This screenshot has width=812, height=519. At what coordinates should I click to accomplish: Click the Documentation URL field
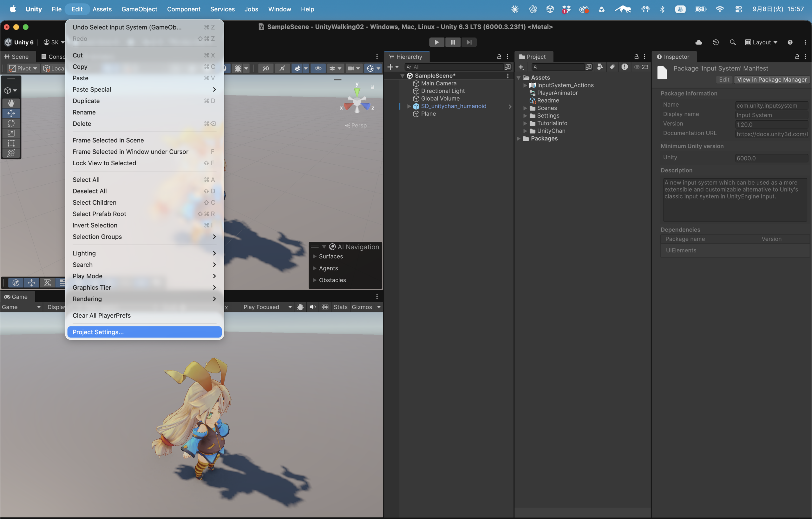point(771,134)
